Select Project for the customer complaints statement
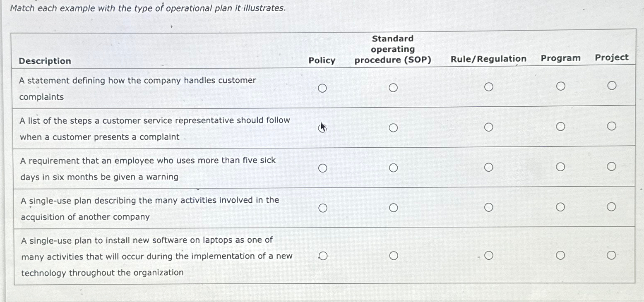644x302 pixels. 612,85
